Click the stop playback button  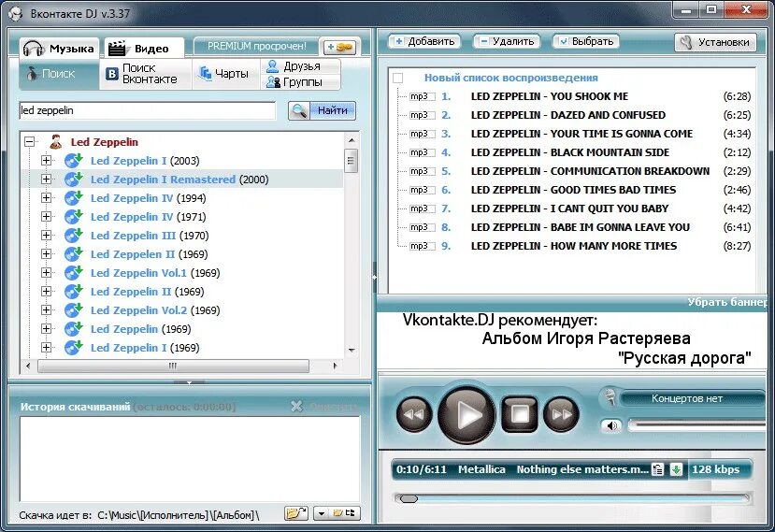[520, 414]
